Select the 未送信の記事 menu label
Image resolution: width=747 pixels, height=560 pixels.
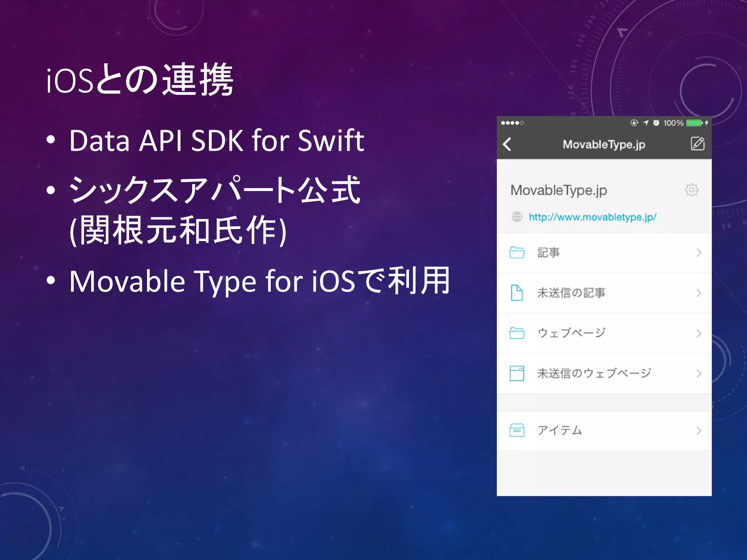571,293
